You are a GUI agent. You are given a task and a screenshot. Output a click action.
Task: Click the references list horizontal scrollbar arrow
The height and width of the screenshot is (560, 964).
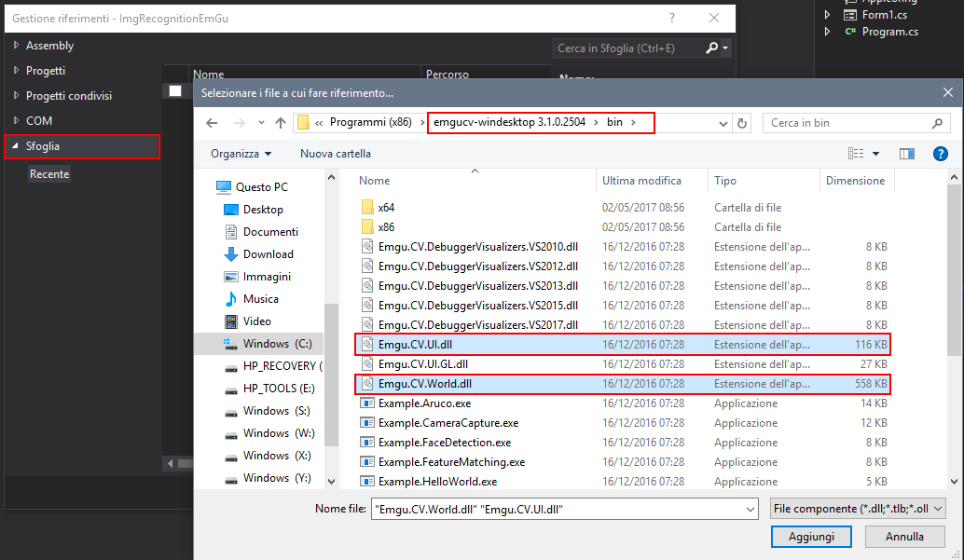click(171, 463)
